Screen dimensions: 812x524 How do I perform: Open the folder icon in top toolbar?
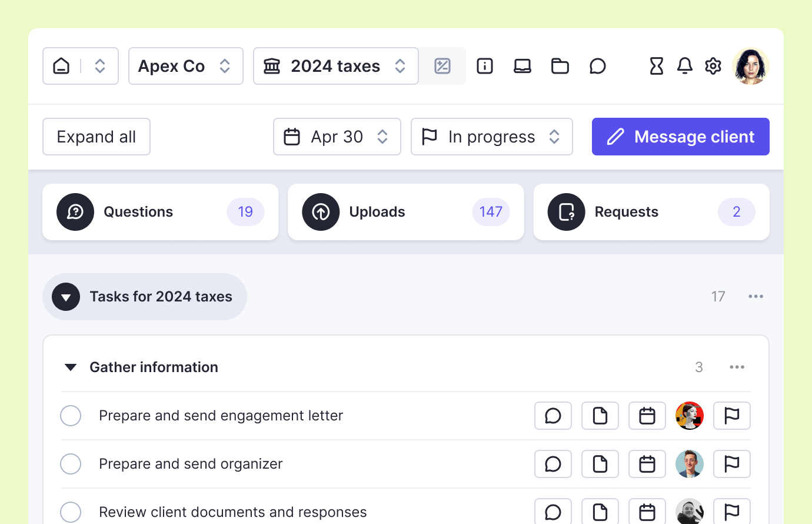(x=560, y=66)
